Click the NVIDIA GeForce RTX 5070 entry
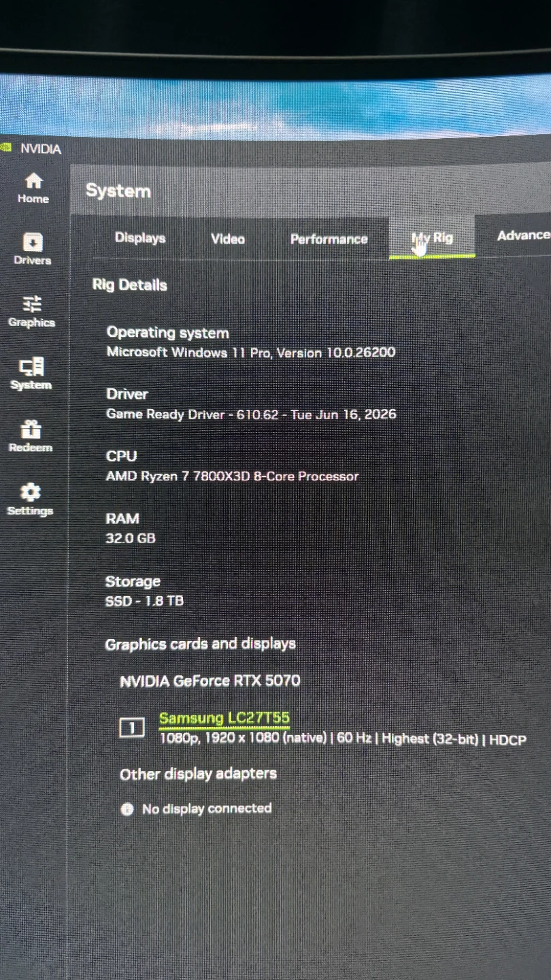The width and height of the screenshot is (551, 980). [x=210, y=681]
